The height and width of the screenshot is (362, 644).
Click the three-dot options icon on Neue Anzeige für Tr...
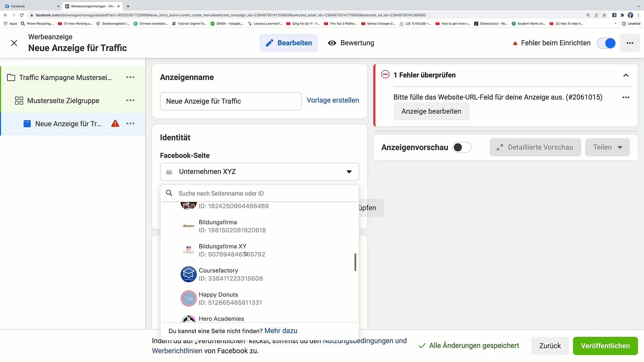point(131,123)
